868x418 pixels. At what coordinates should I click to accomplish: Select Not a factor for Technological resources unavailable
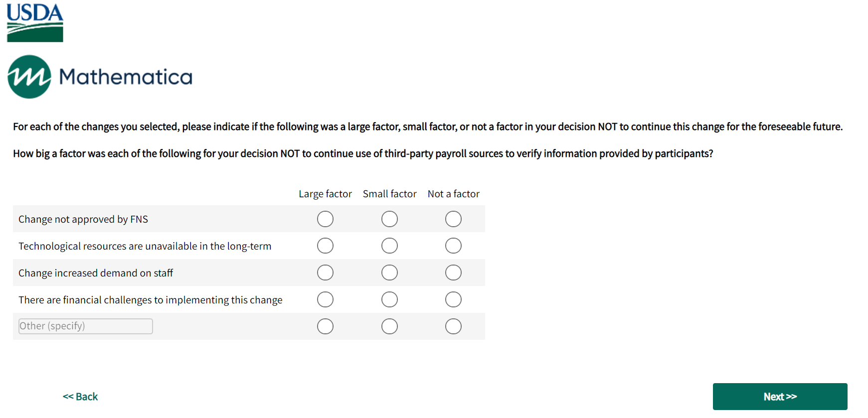coord(453,246)
